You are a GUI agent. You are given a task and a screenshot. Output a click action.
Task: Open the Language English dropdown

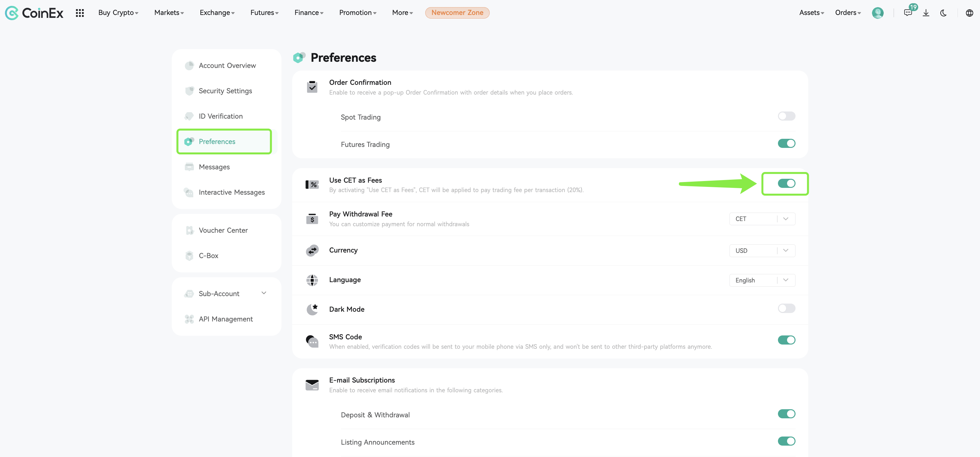762,281
